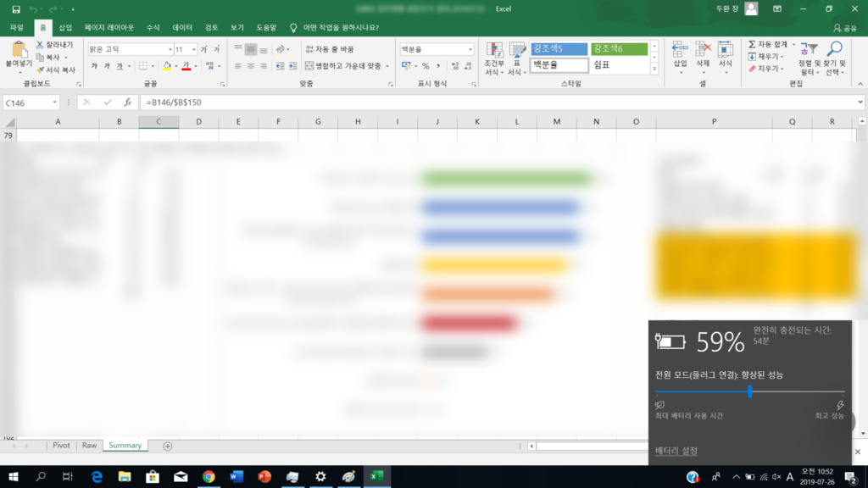Screen dimensions: 868x488
Task: Apply the 강조색6 cell style
Action: pos(619,48)
